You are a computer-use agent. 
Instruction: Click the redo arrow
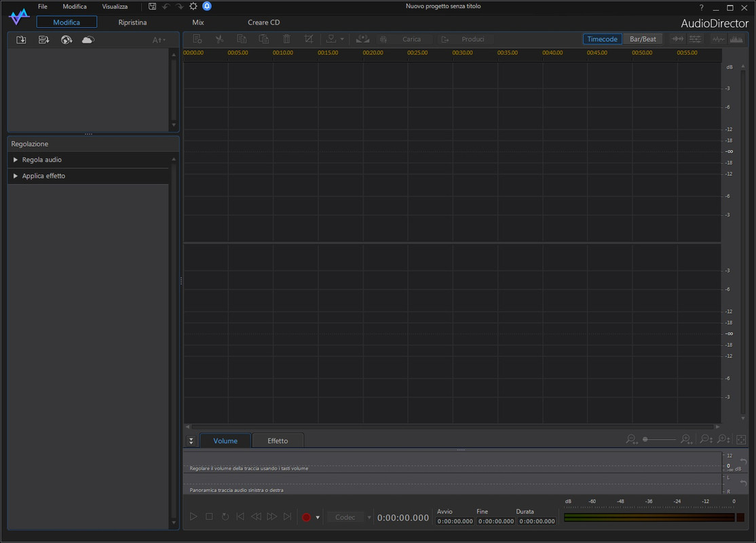pyautogui.click(x=179, y=6)
